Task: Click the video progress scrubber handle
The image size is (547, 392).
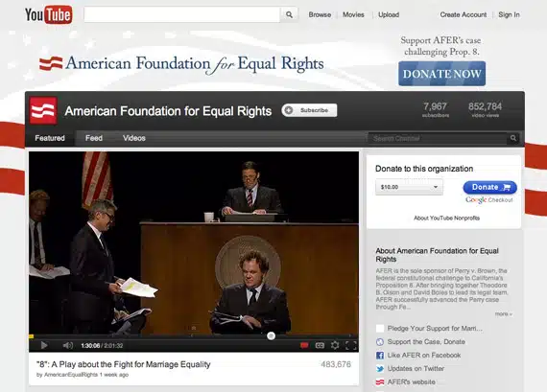Action: (x=271, y=335)
